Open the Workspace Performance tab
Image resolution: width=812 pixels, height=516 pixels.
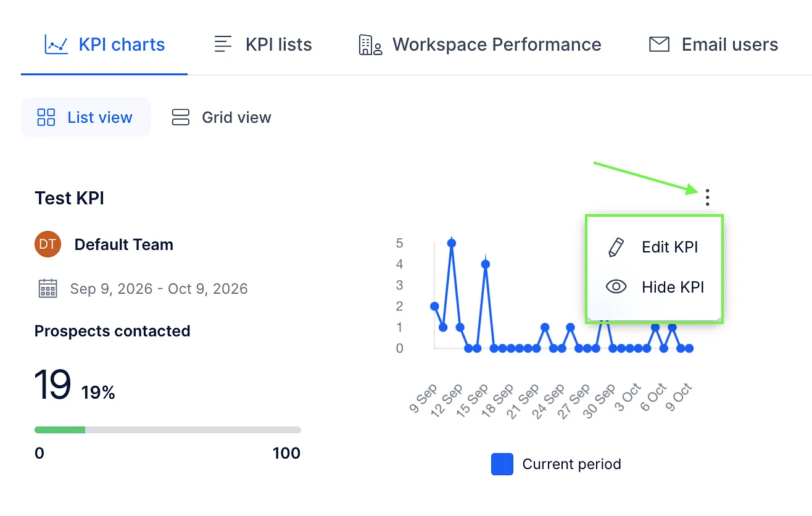pos(480,44)
